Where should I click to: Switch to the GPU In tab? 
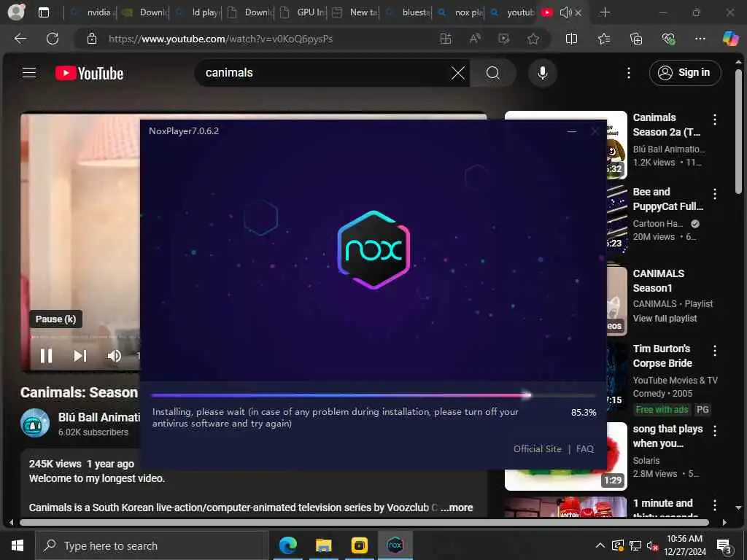click(301, 12)
